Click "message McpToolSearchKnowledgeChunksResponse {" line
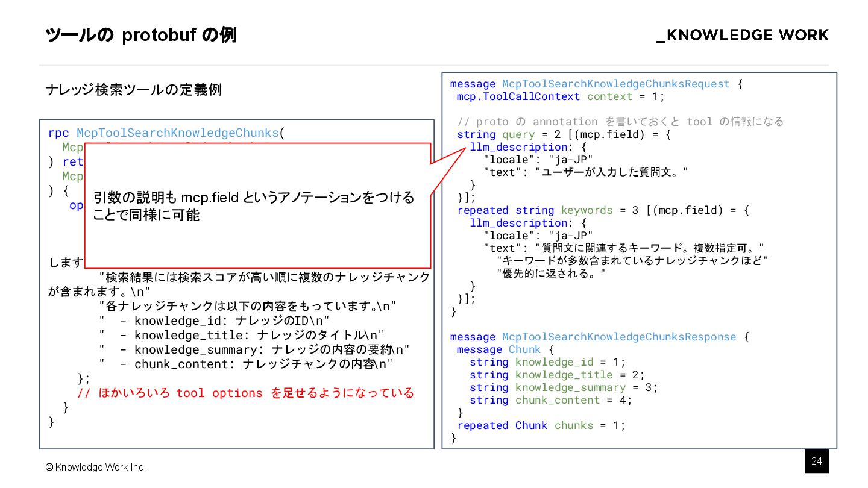 [x=600, y=337]
